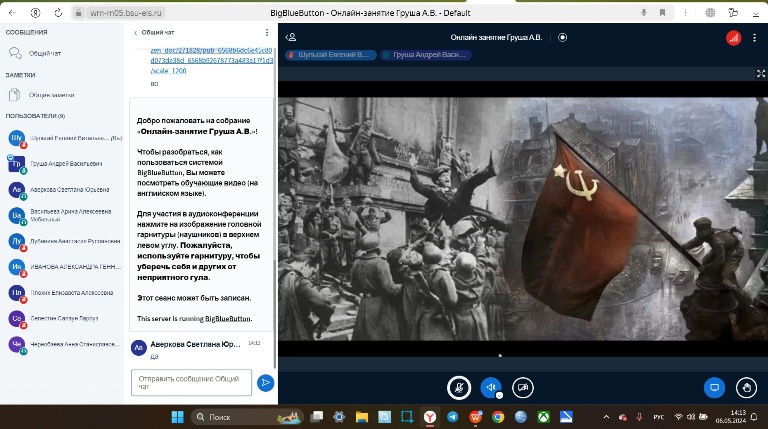Turn on the webcam sharing button
768x429 pixels.
click(522, 387)
